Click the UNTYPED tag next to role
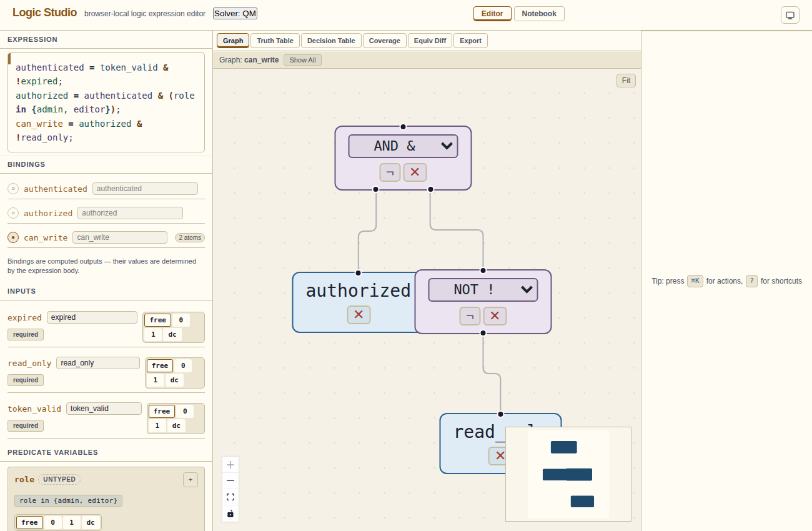Screen dimensions: 812x531 coord(59,479)
